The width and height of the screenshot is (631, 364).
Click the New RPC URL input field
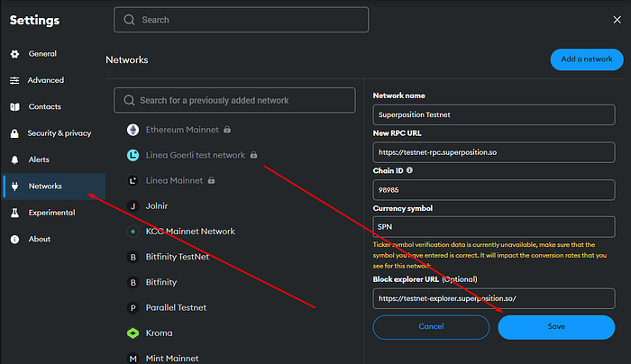[494, 152]
